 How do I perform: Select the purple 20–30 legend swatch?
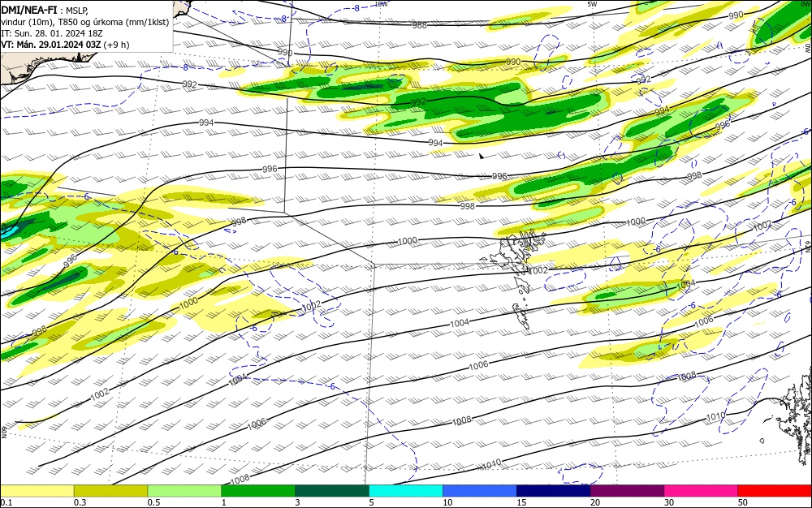click(627, 491)
